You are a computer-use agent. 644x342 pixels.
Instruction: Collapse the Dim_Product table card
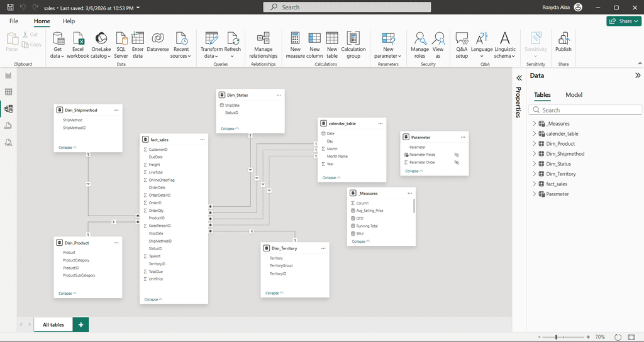[x=67, y=294]
